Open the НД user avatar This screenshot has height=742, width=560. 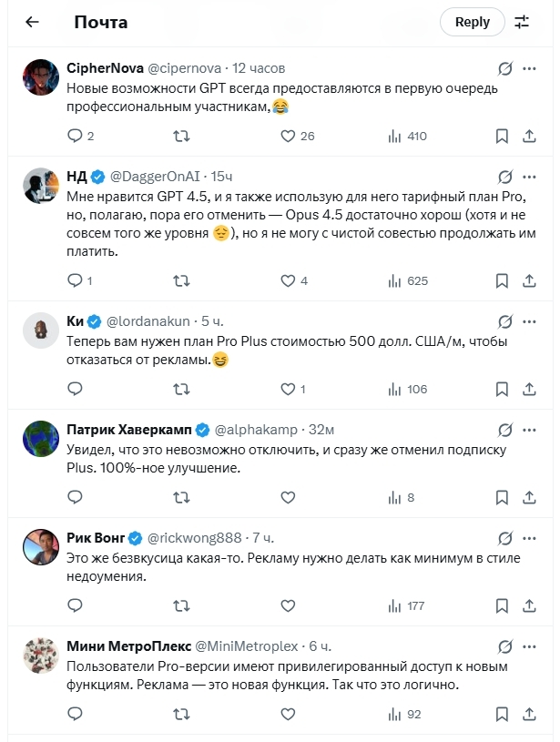pyautogui.click(x=41, y=185)
